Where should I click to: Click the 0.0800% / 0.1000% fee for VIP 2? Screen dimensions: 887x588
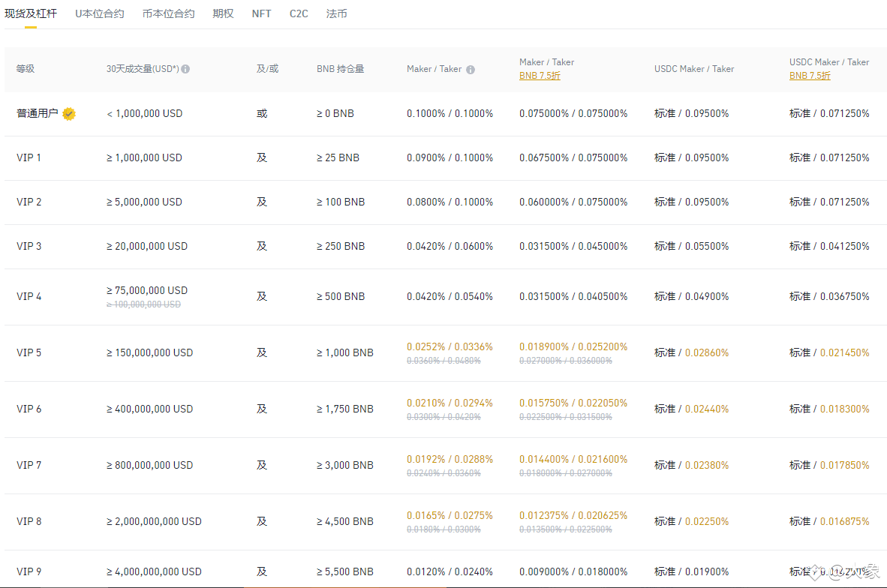pos(450,202)
